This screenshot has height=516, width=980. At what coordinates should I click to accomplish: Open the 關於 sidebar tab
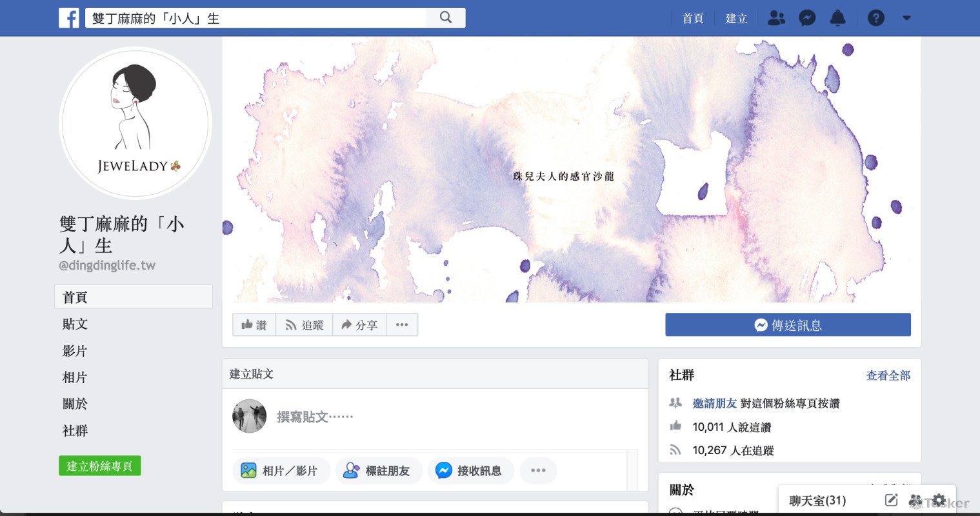[x=75, y=404]
